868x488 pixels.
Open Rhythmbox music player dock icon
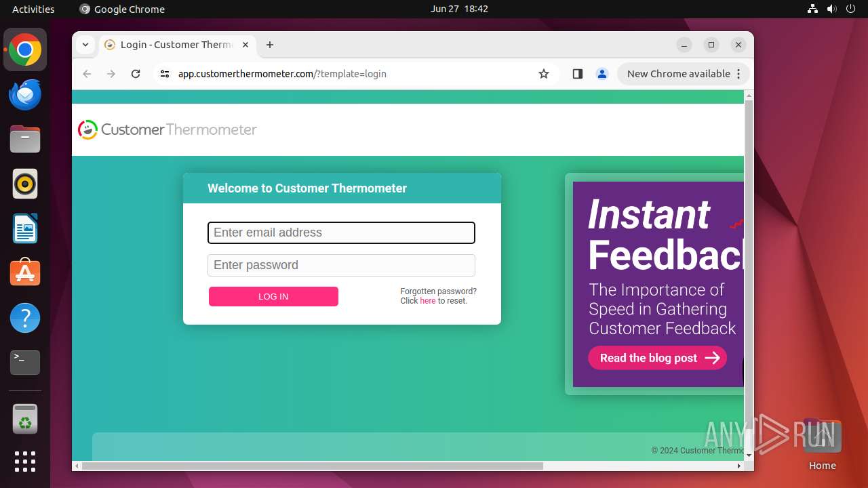(x=25, y=184)
